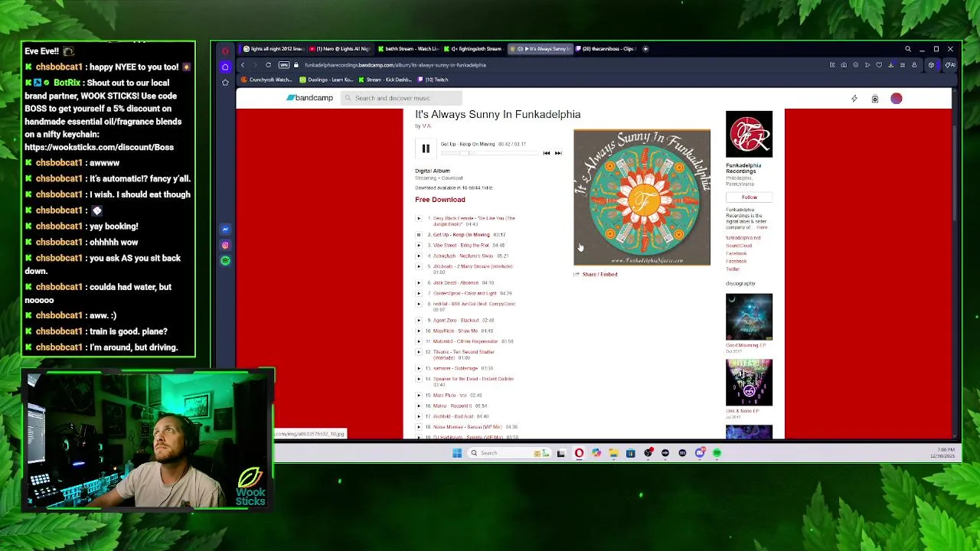The image size is (980, 551).
Task: Play track 6 Jack Deezl Absence
Action: click(x=419, y=282)
